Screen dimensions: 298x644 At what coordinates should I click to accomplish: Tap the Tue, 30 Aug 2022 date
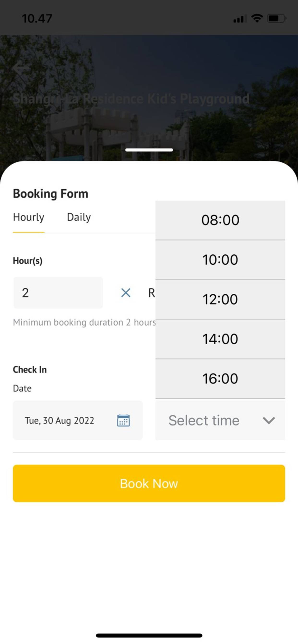pos(60,421)
